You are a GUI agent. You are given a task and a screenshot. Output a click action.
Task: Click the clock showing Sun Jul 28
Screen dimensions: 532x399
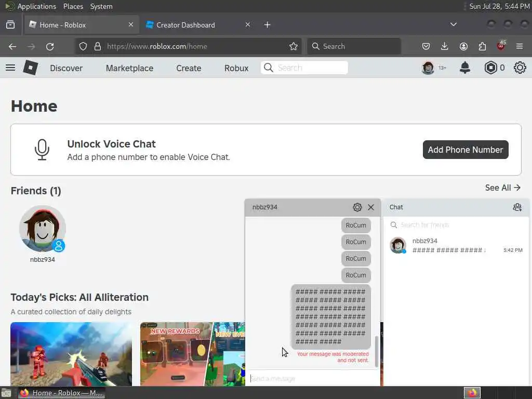click(499, 6)
